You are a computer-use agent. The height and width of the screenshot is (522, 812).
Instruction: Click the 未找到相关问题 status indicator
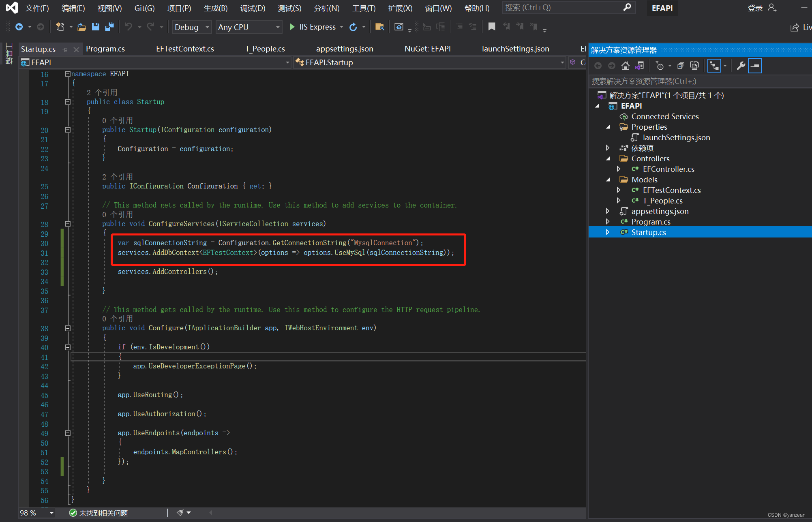tap(99, 513)
